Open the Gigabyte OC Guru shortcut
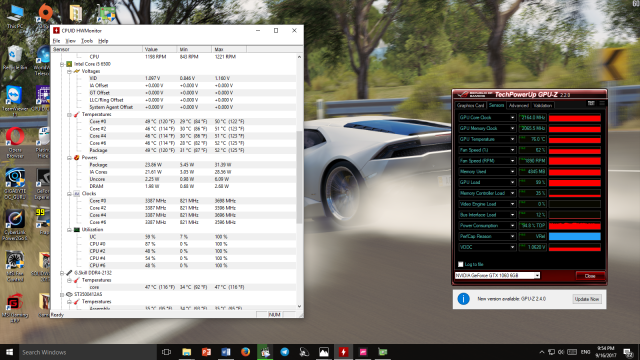Image resolution: width=640 pixels, height=360 pixels. 15,184
